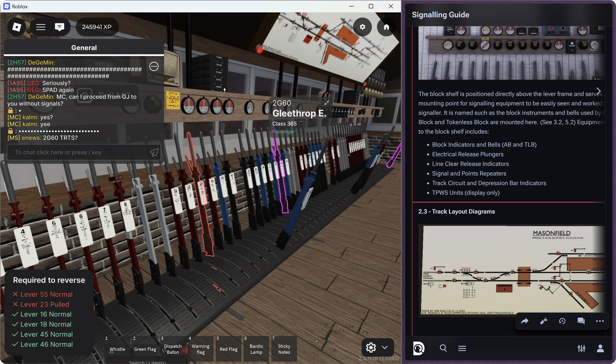Screen dimensions: 616x364
Task: Collapse the 2G60 train info card
Action: pyautogui.click(x=327, y=103)
